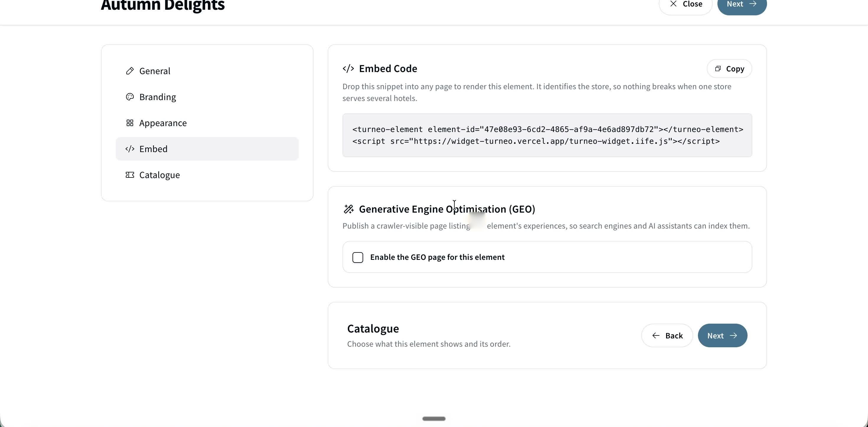The width and height of the screenshot is (868, 427).
Task: Click the 'Generative Engine Optimisation (GEO)' heading
Action: tap(447, 209)
